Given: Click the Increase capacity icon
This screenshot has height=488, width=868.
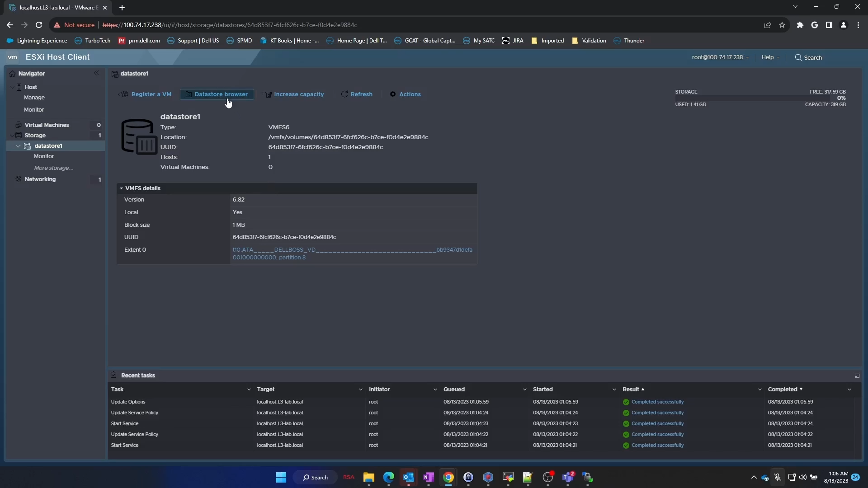Looking at the screenshot, I should tap(267, 94).
